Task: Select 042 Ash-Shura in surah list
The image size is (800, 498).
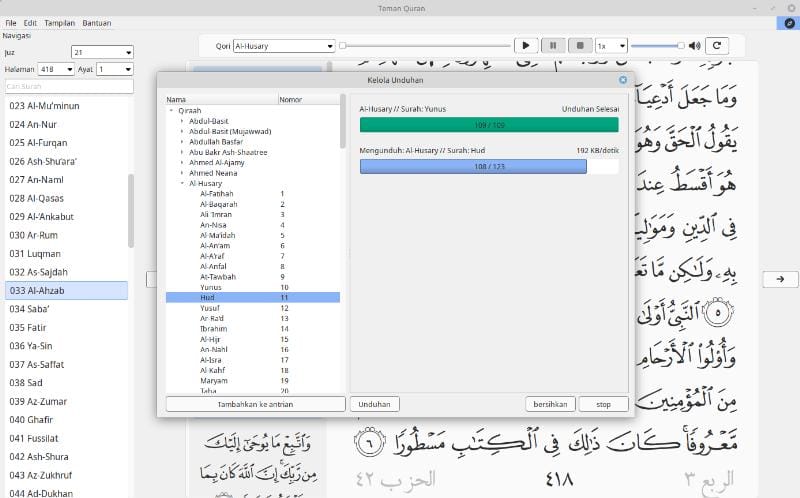Action: (66, 457)
